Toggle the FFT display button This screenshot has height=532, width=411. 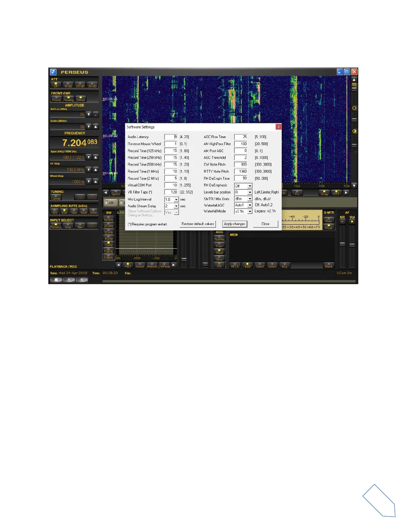(336, 193)
